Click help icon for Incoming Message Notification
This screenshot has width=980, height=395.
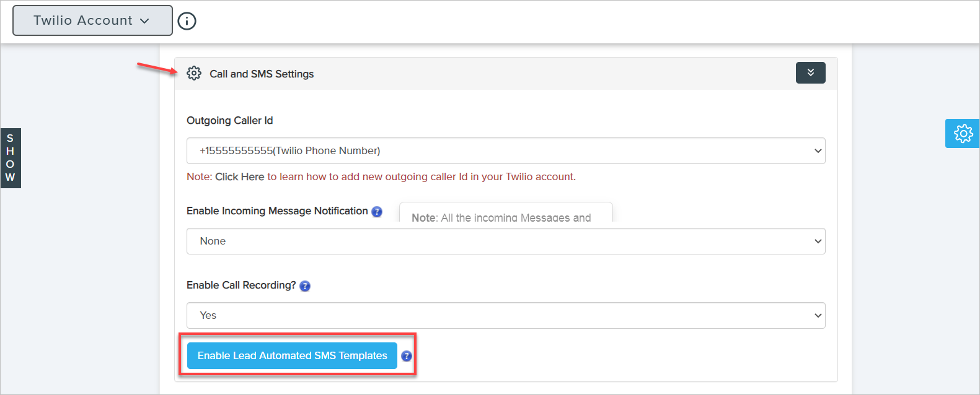click(x=377, y=212)
